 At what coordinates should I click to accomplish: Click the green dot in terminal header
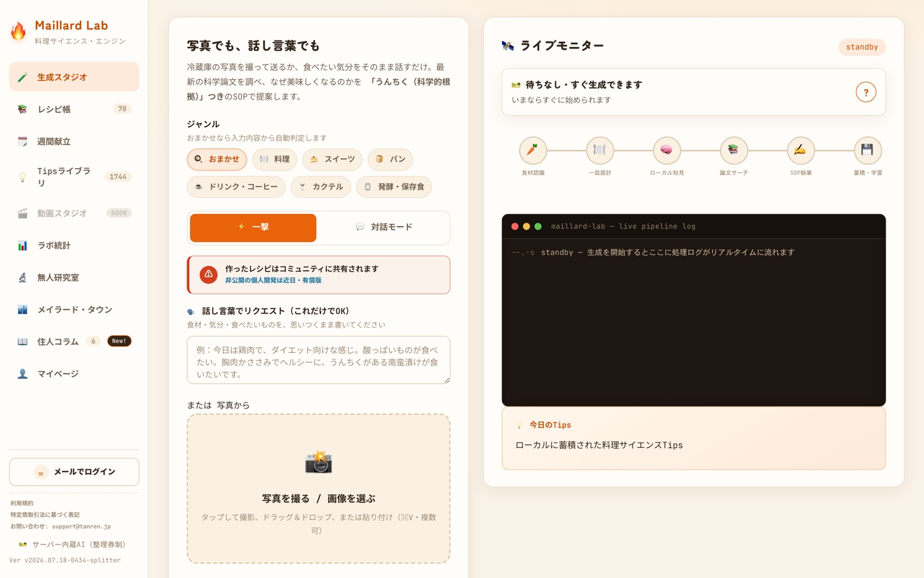click(538, 227)
